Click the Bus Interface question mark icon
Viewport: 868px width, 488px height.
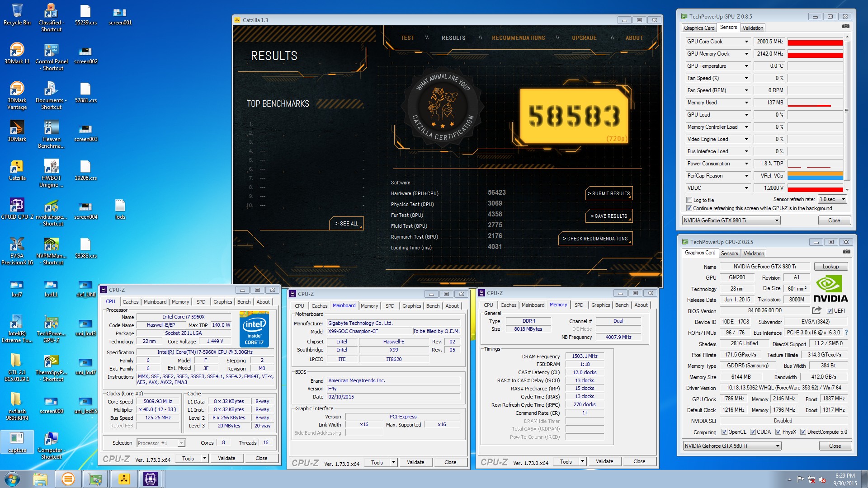point(846,333)
